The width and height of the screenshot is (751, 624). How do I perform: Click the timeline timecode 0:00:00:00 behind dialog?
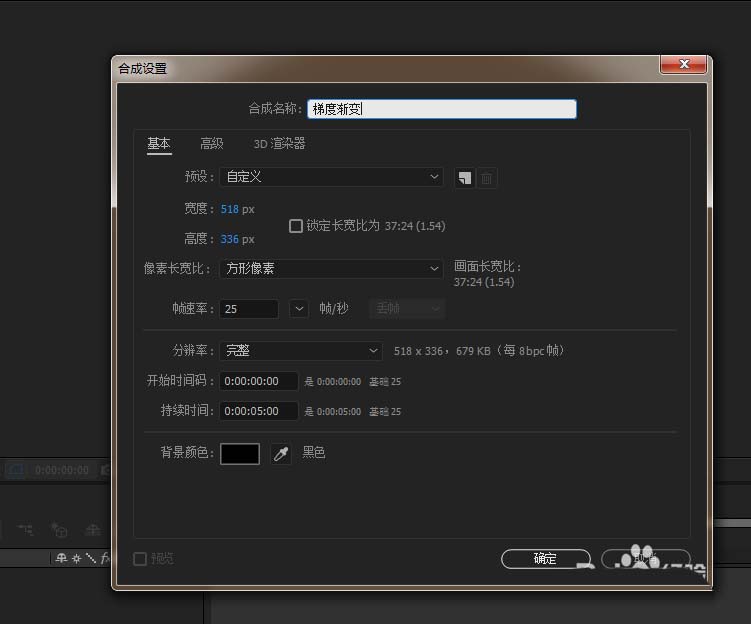click(62, 470)
